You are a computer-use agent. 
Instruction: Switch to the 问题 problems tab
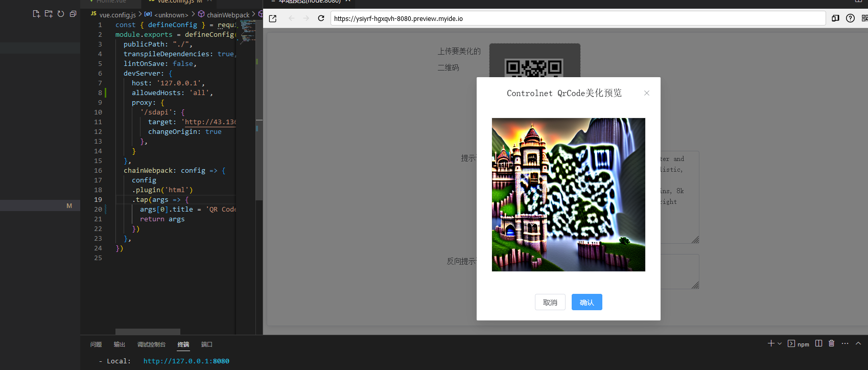pyautogui.click(x=96, y=344)
